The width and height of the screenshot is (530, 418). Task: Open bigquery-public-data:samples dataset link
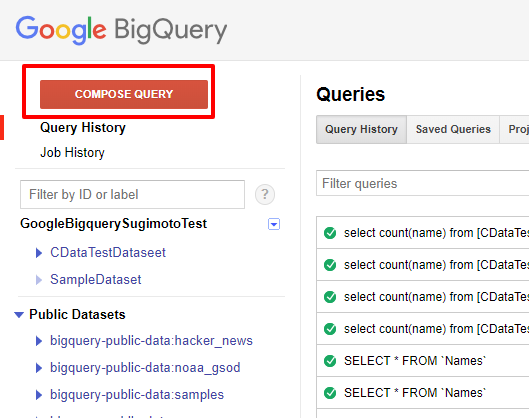[x=137, y=395]
